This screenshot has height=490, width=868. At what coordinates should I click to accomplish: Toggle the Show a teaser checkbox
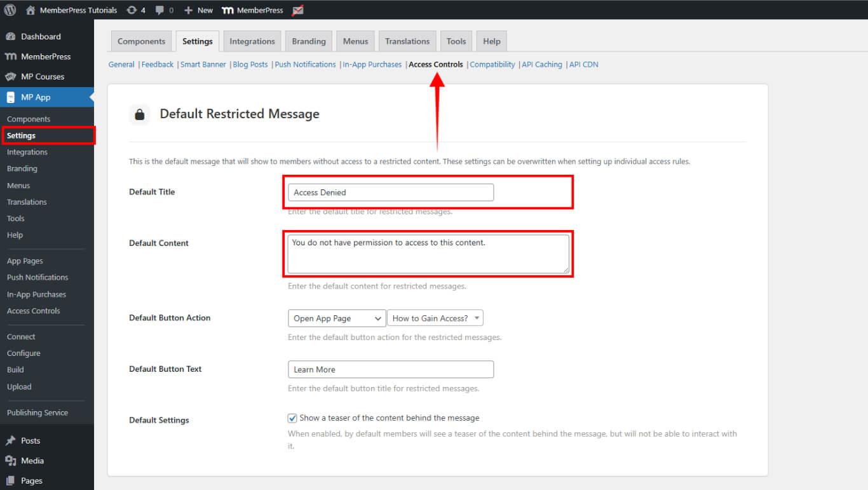(x=292, y=418)
